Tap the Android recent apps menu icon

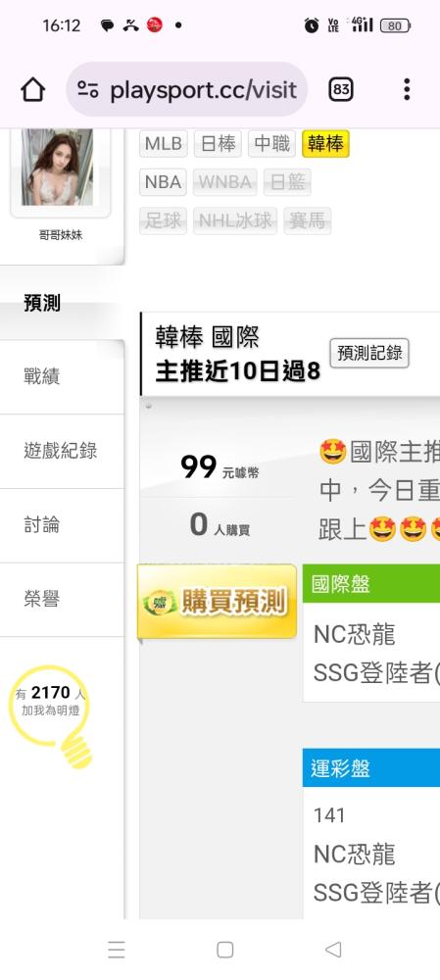tap(117, 950)
